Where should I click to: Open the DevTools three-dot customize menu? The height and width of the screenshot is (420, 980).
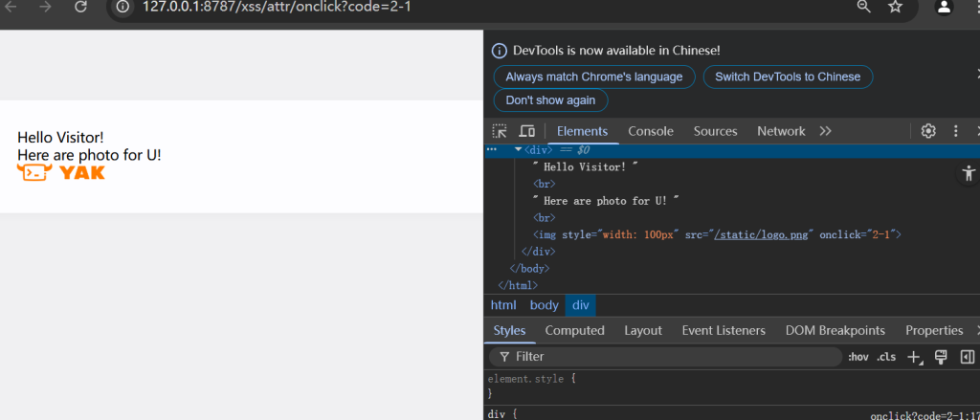pyautogui.click(x=955, y=131)
